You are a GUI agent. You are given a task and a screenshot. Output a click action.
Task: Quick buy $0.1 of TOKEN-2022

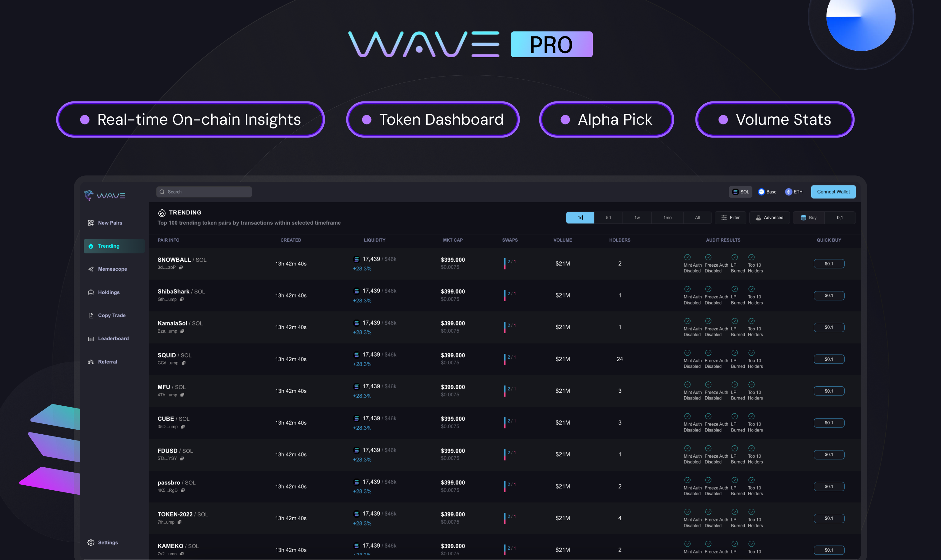tap(829, 518)
